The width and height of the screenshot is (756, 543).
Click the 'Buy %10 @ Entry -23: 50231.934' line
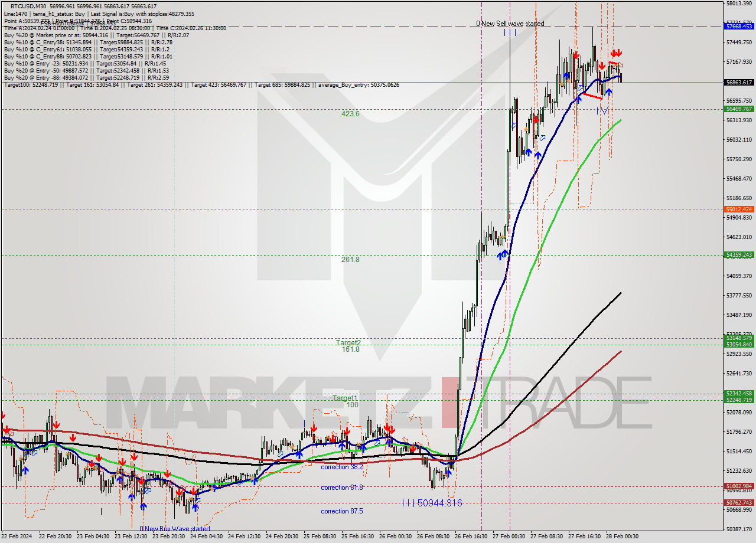[84, 63]
